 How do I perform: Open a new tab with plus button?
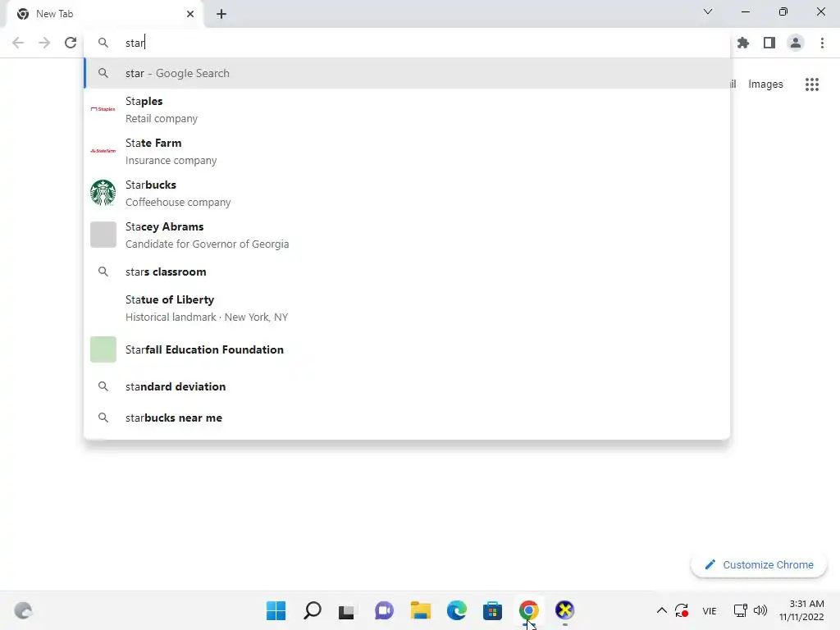point(221,14)
